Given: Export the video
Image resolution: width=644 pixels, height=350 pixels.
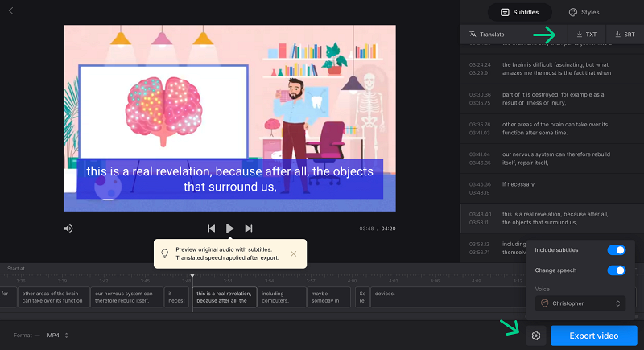Looking at the screenshot, I should [x=594, y=336].
